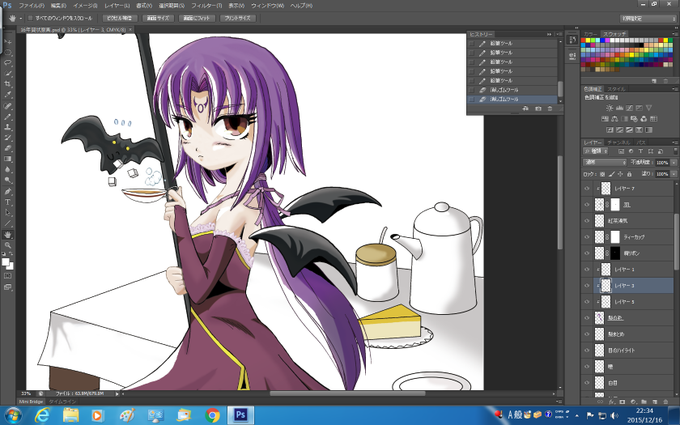
Task: Click the 画面サイズ button
Action: pos(158,18)
